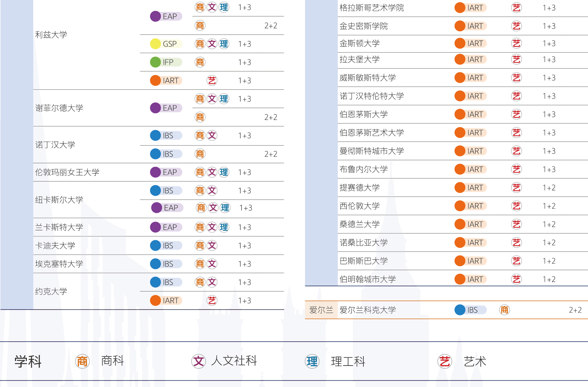Select the 纽卡斯尔大学 university name
The width and height of the screenshot is (588, 387).
[x=59, y=200]
